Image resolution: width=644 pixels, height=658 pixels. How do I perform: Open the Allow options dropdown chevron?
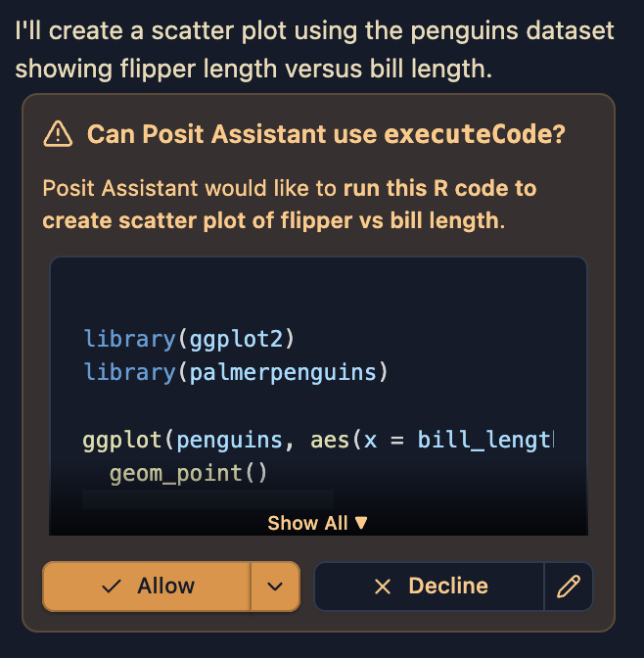click(275, 586)
